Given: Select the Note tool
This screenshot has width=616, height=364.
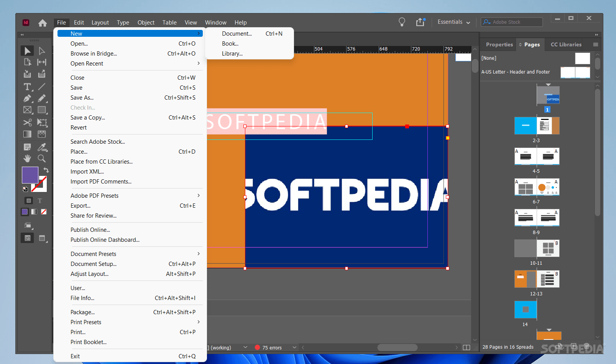Looking at the screenshot, I should pos(27,147).
